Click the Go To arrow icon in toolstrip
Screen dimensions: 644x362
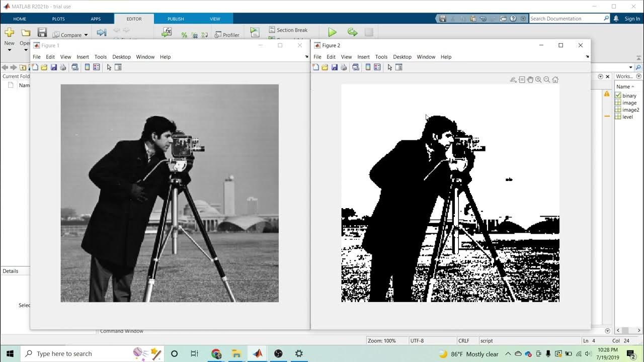tap(102, 33)
